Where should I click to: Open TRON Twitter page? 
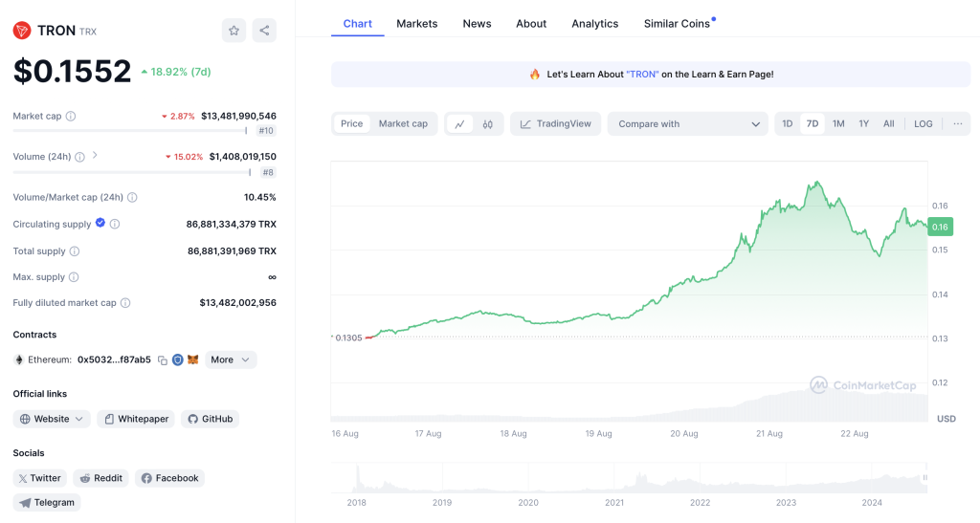pyautogui.click(x=40, y=478)
